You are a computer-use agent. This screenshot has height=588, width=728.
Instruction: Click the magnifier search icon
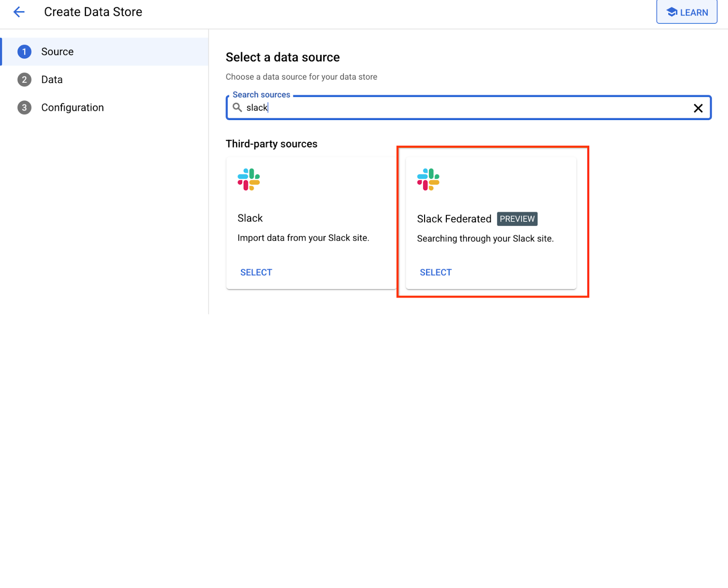point(237,107)
